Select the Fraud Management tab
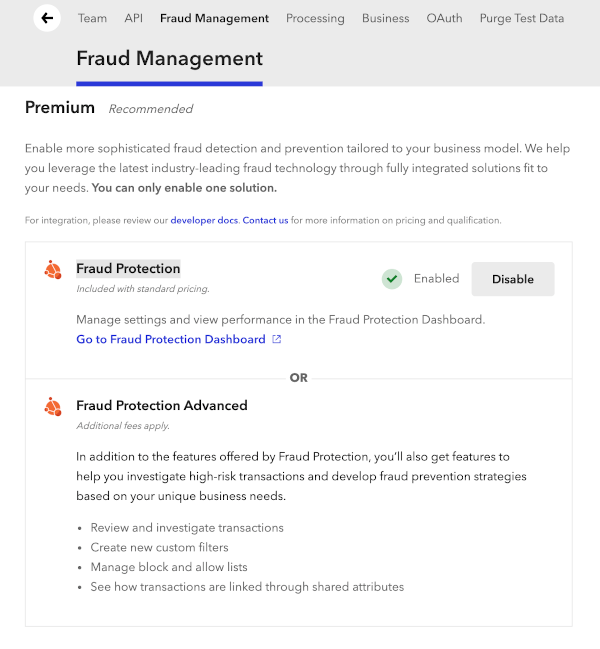Viewport: 600px width, 649px height. pos(214,18)
